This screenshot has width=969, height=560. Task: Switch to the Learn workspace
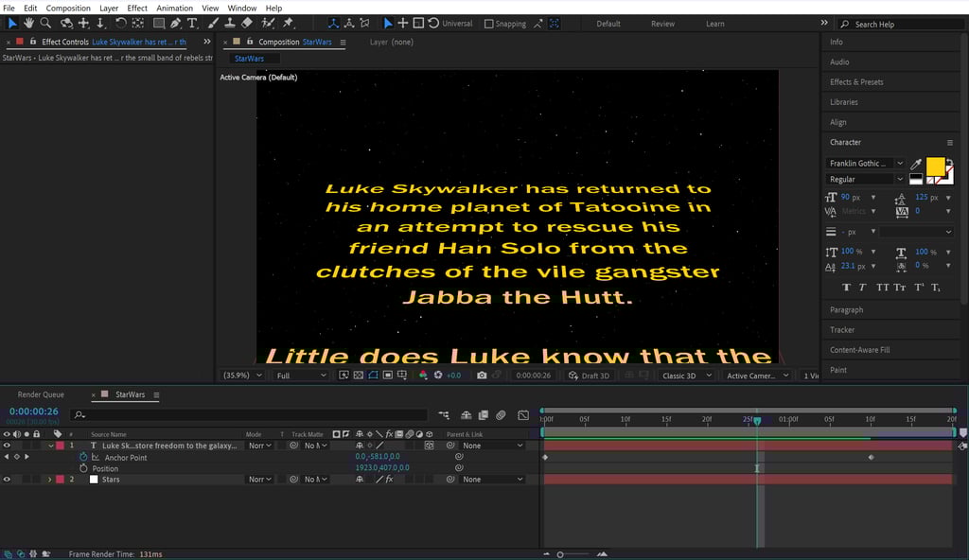click(x=715, y=24)
